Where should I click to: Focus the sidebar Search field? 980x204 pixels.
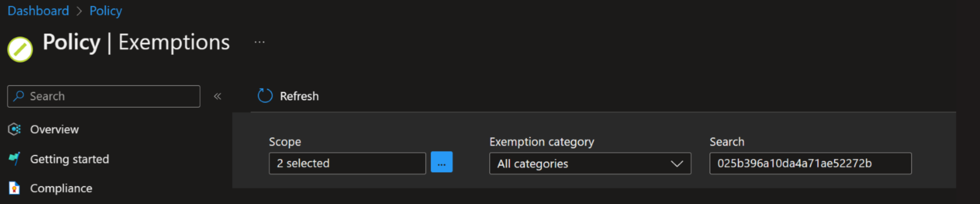click(104, 96)
